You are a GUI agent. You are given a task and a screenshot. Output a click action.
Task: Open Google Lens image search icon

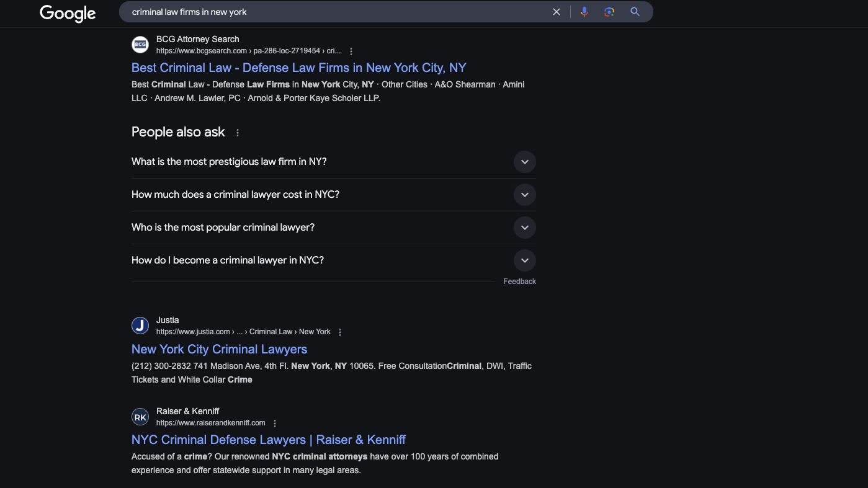coord(609,12)
